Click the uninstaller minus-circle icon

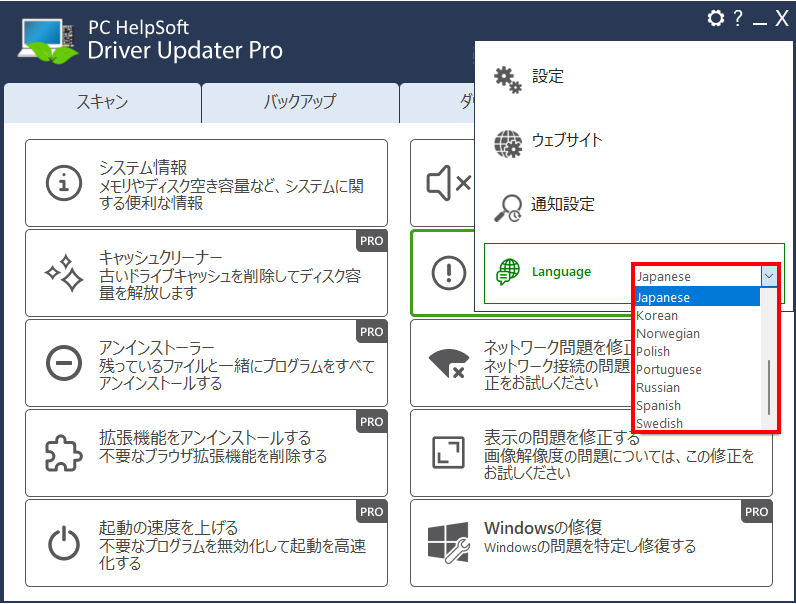(63, 363)
